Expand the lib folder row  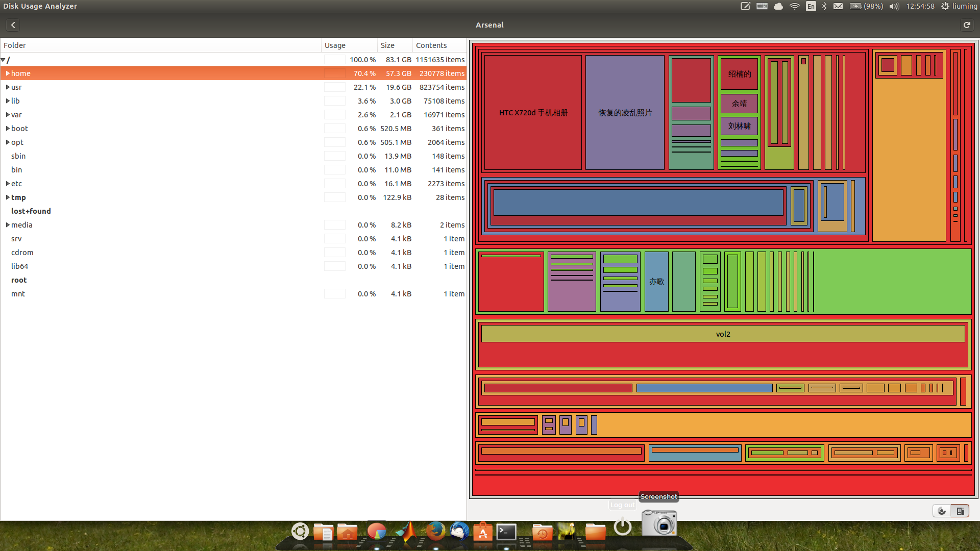(x=8, y=101)
